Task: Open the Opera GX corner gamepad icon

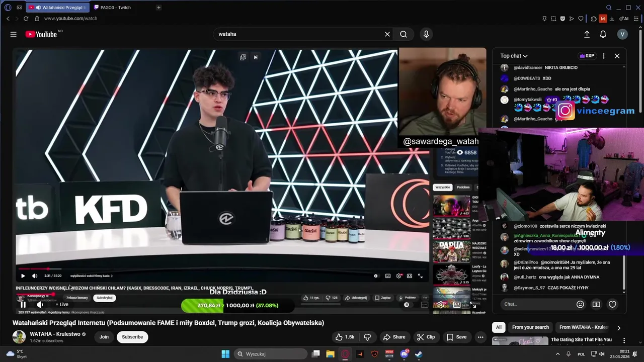Action: tap(19, 8)
